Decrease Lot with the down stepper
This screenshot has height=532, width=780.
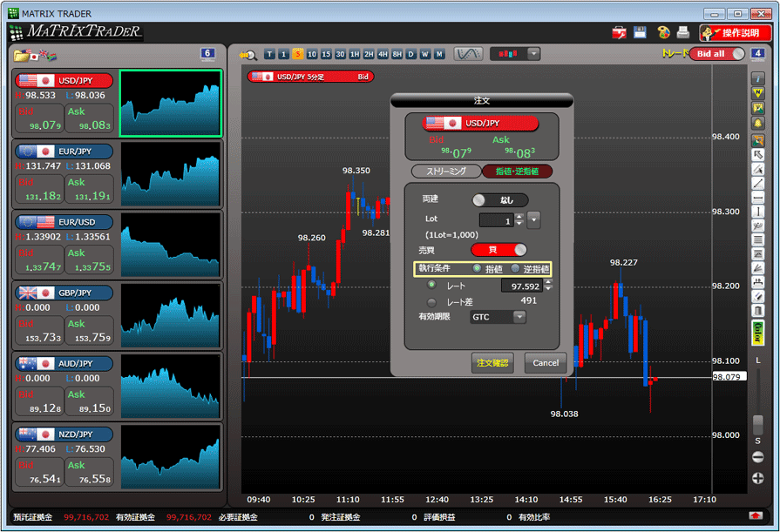tap(519, 223)
